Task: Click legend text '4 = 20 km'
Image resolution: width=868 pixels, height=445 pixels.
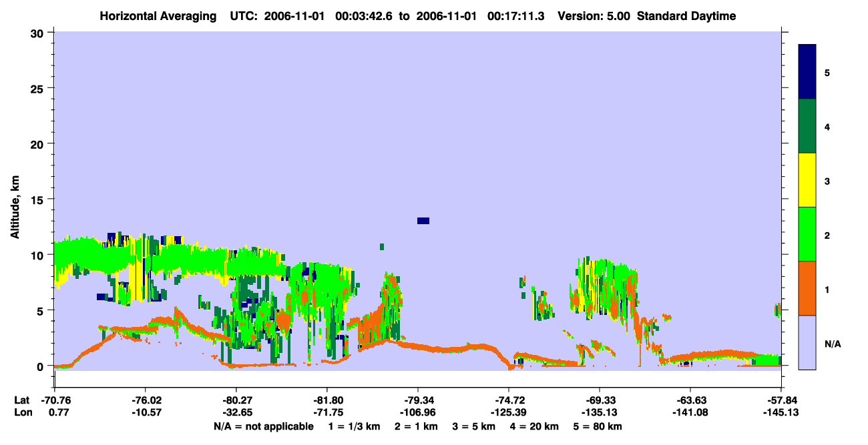Action: 534,426
